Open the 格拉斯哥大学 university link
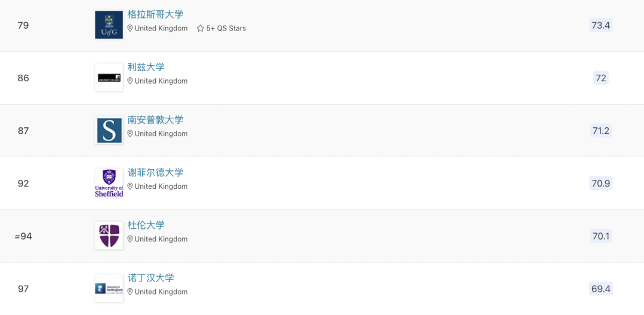Image resolution: width=644 pixels, height=315 pixels. tap(155, 14)
